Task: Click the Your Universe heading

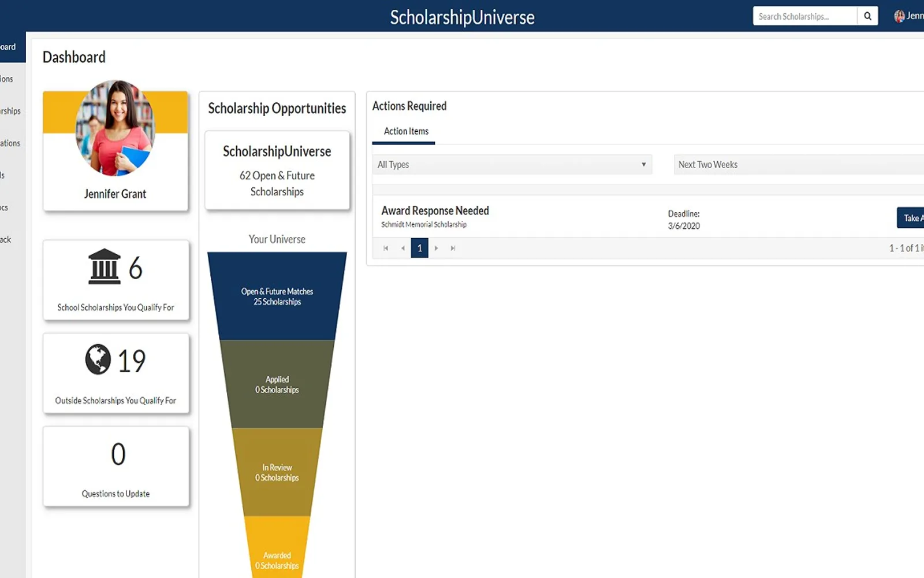Action: 277,239
